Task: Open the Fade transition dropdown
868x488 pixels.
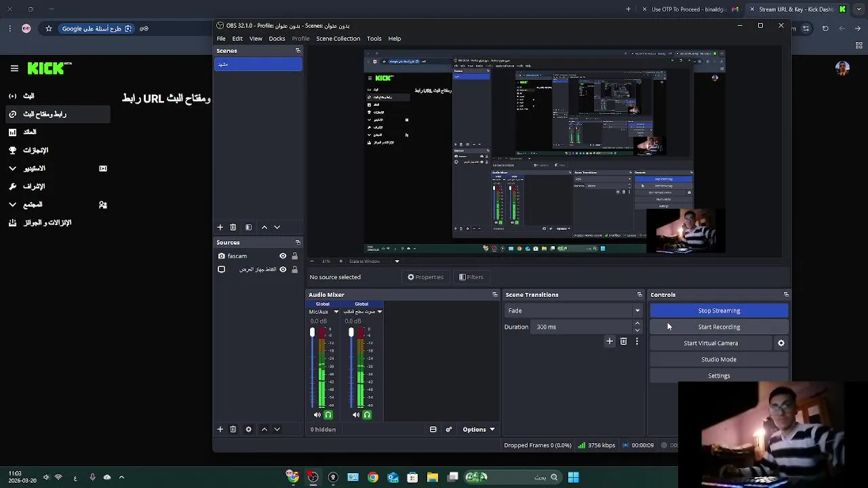Action: [x=573, y=310]
